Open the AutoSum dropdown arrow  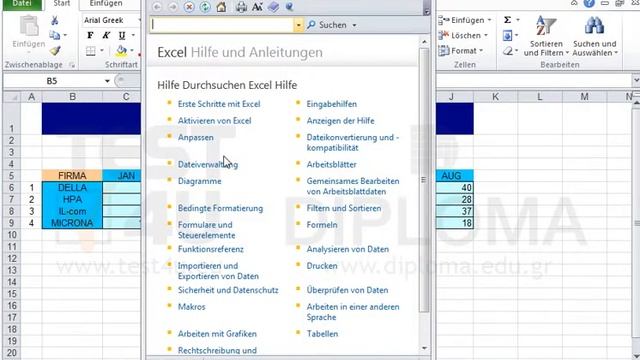(x=518, y=20)
